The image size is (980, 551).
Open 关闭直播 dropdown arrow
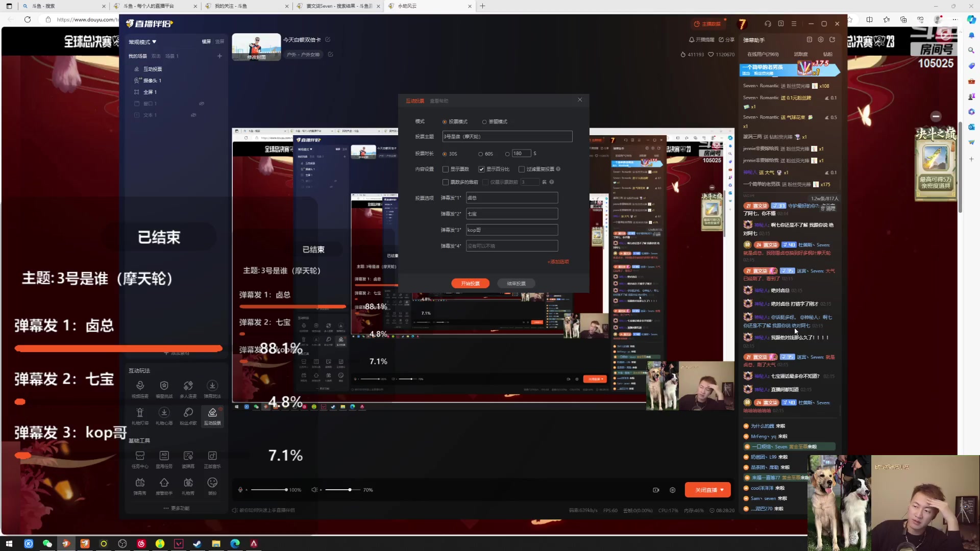coord(722,490)
